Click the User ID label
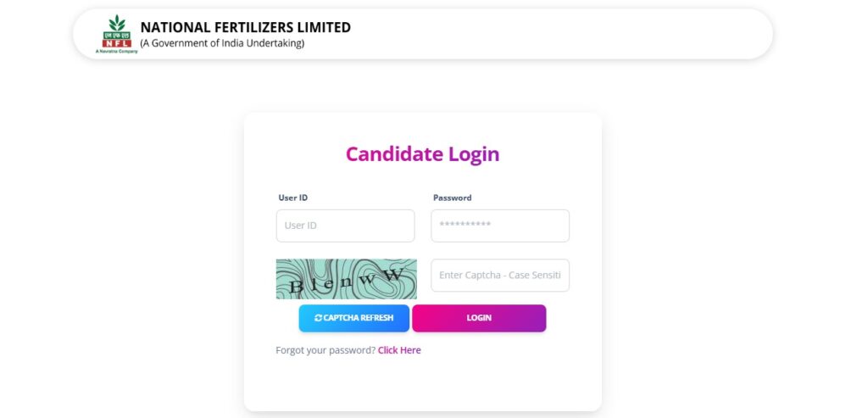This screenshot has height=418, width=868. 292,198
